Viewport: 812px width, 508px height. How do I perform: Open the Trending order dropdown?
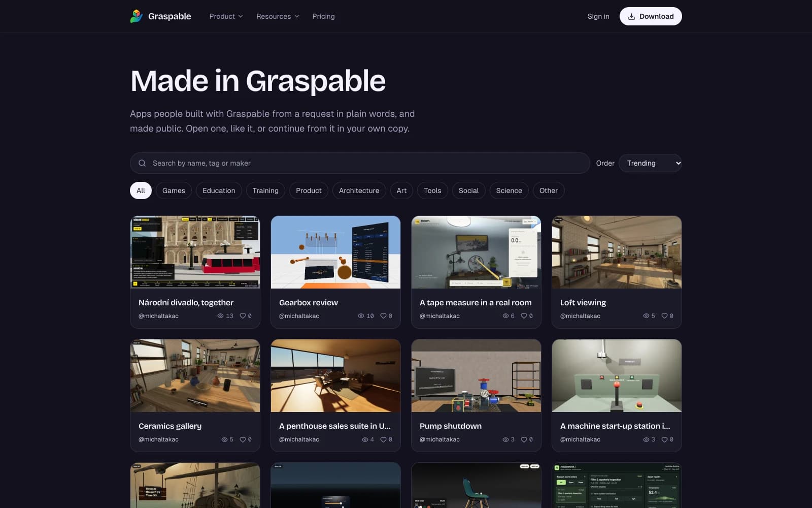coord(650,163)
